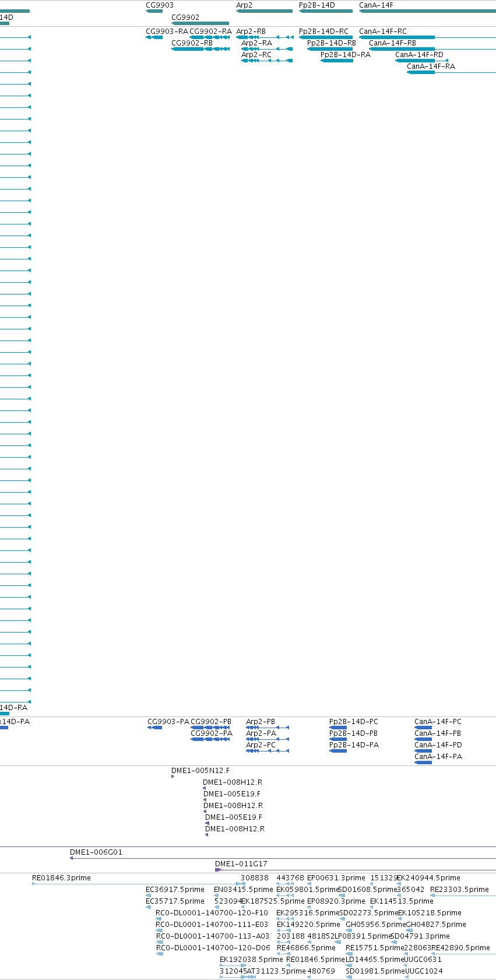Select EST label AT31123.5prime
The height and width of the screenshot is (980, 496).
click(276, 971)
